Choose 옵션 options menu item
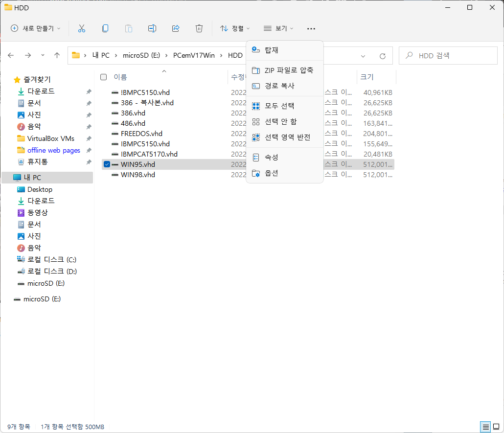This screenshot has height=433, width=504. [x=285, y=173]
